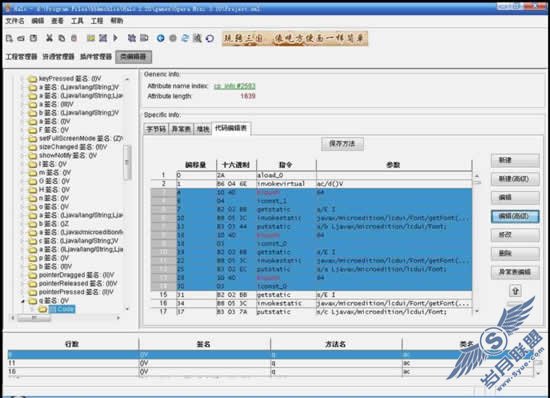This screenshot has height=398, width=550.
Task: Click the move-up arrow button beside the table
Action: coord(515,291)
